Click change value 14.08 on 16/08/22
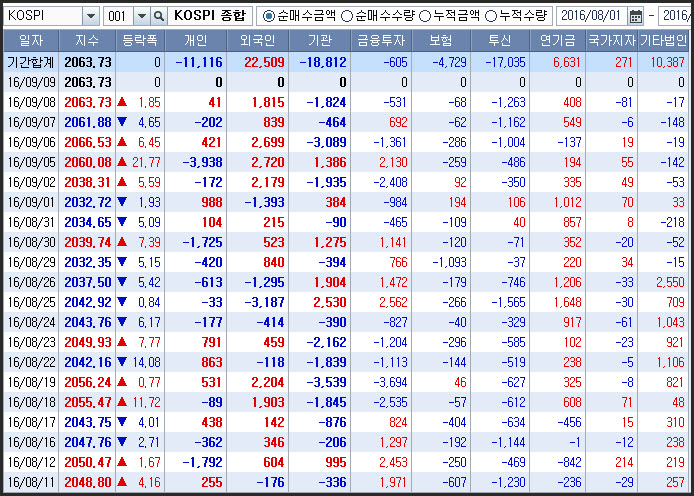 (146, 362)
